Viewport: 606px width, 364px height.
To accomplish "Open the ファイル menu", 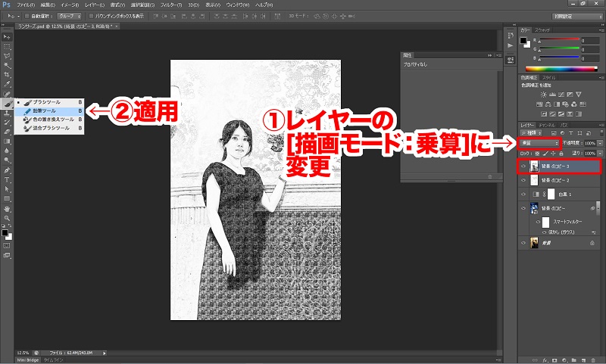I will (x=26, y=5).
